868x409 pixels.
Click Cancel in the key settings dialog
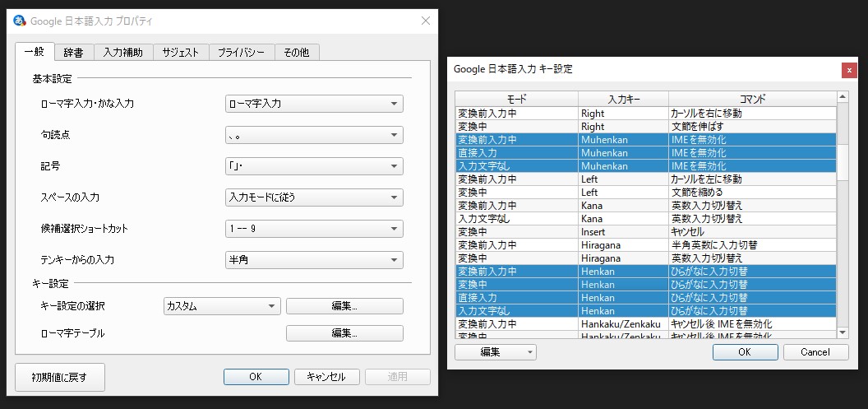[815, 351]
